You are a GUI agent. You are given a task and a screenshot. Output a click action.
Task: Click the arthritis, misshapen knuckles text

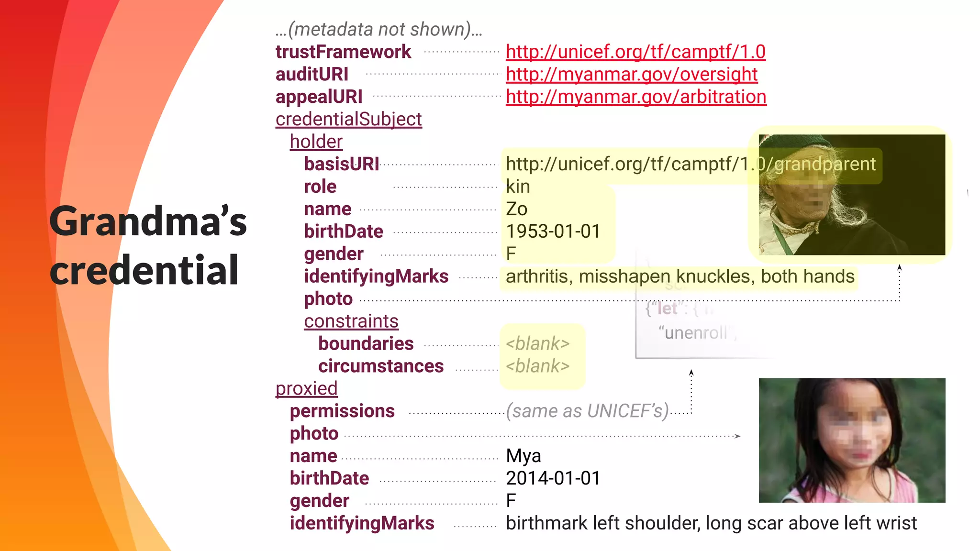680,277
